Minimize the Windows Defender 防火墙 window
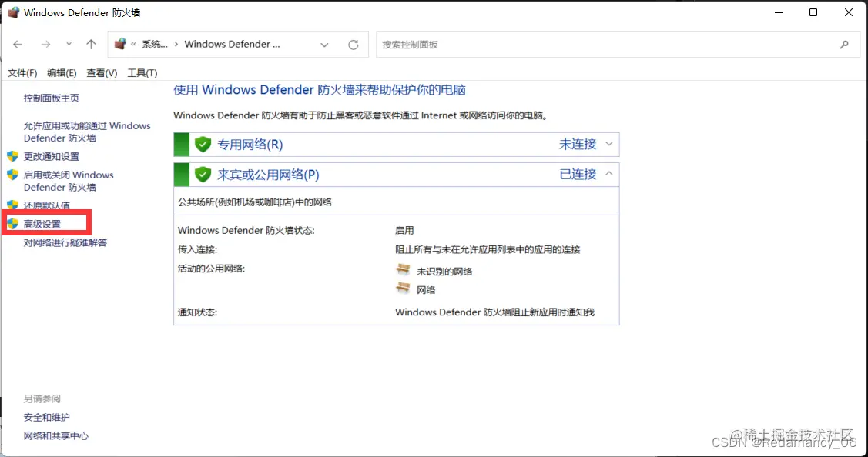868x457 pixels. coord(779,12)
